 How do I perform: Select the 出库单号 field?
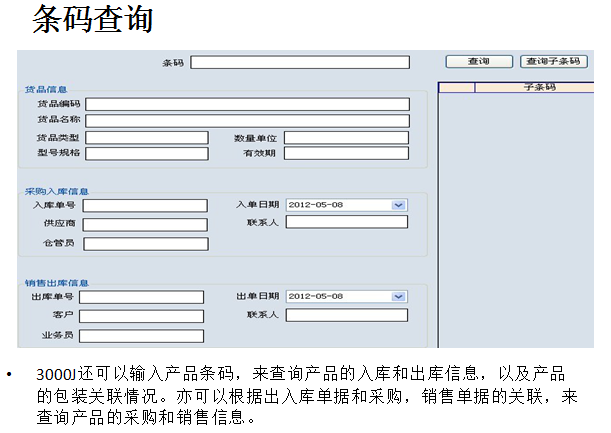(x=141, y=297)
